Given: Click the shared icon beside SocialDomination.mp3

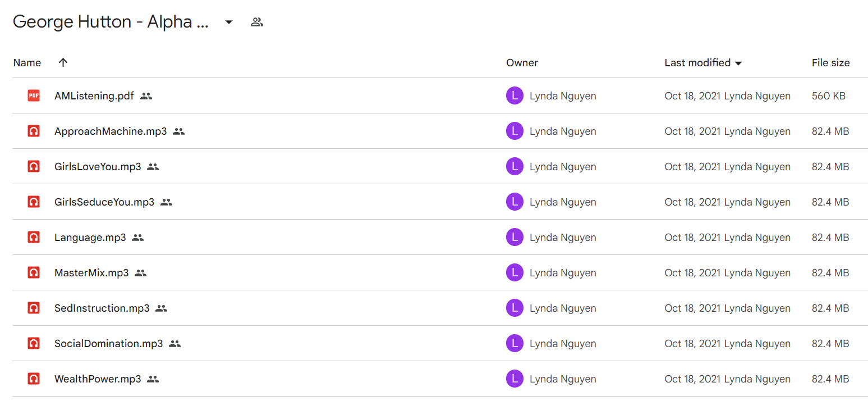Looking at the screenshot, I should tap(175, 344).
